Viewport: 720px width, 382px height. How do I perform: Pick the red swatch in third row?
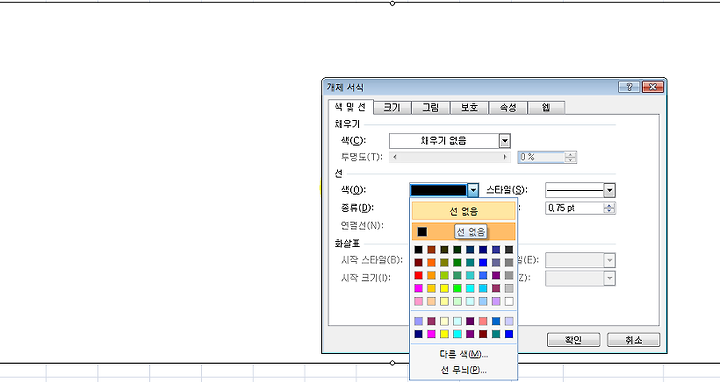point(418,275)
